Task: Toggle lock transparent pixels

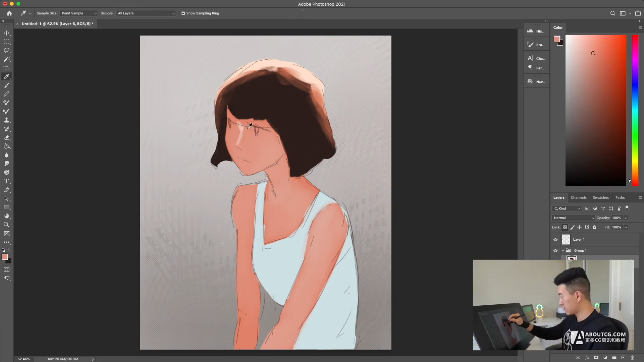Action: [x=565, y=227]
